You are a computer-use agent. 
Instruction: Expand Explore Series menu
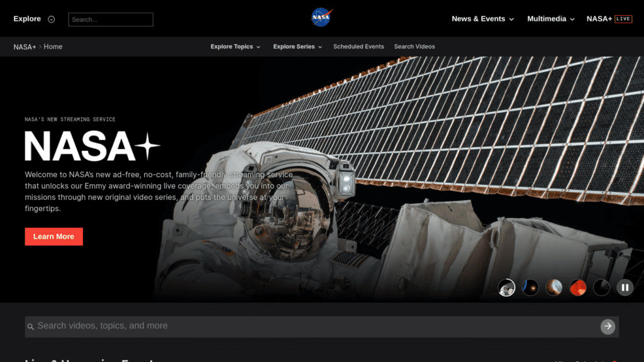pyautogui.click(x=297, y=47)
